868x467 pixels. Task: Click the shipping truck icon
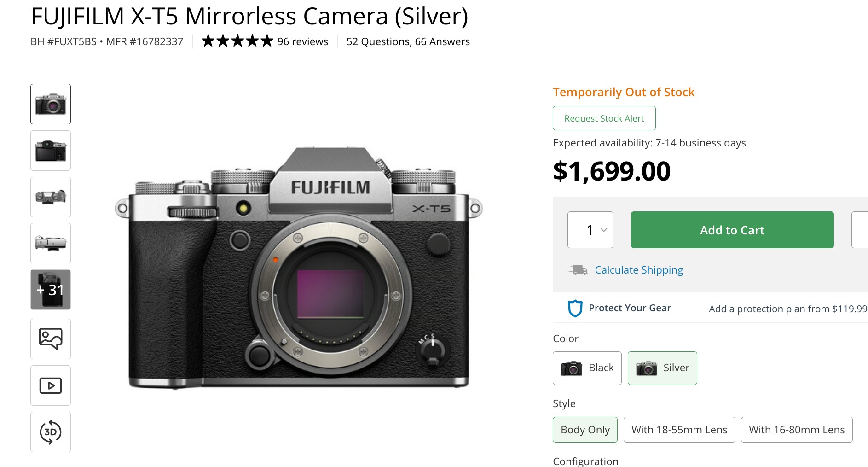click(578, 270)
